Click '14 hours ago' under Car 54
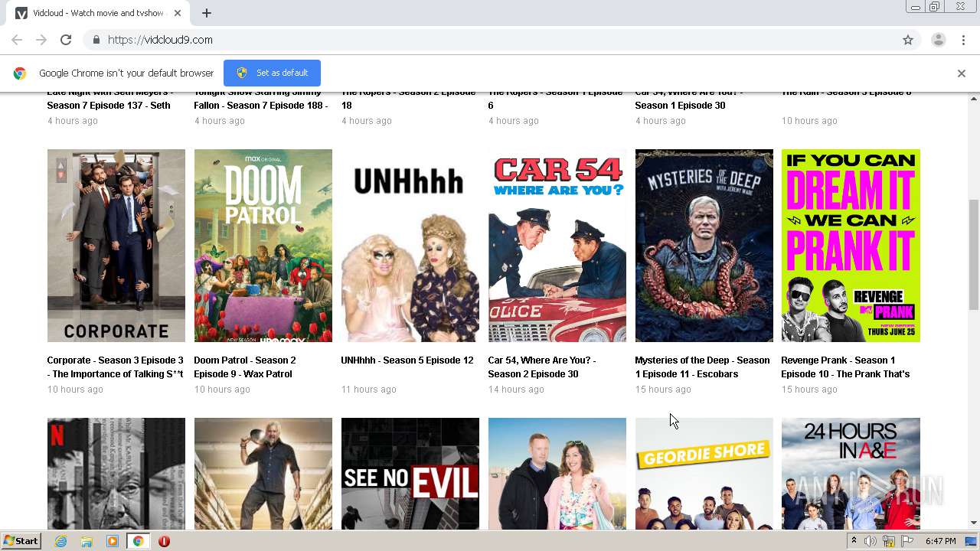Viewport: 980px width, 551px height. point(516,390)
